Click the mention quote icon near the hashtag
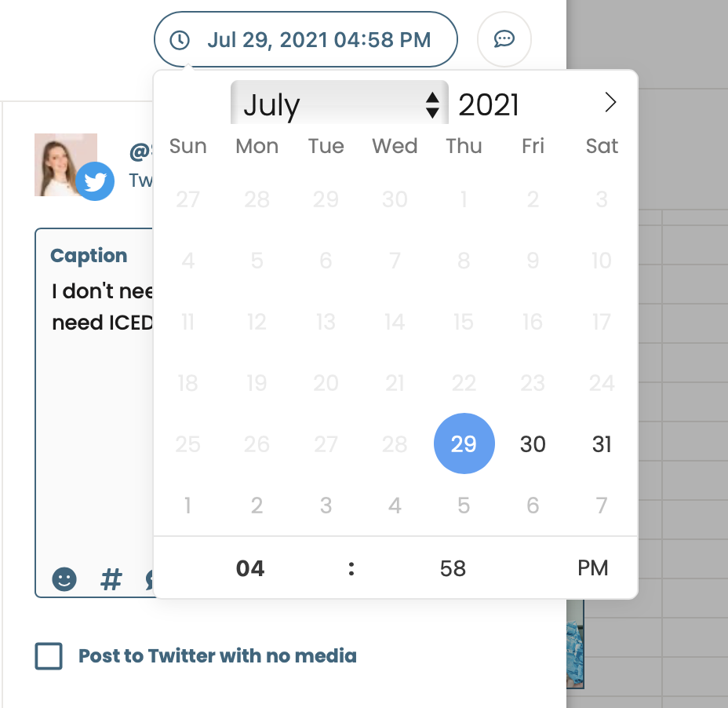The width and height of the screenshot is (728, 708). coord(149,580)
